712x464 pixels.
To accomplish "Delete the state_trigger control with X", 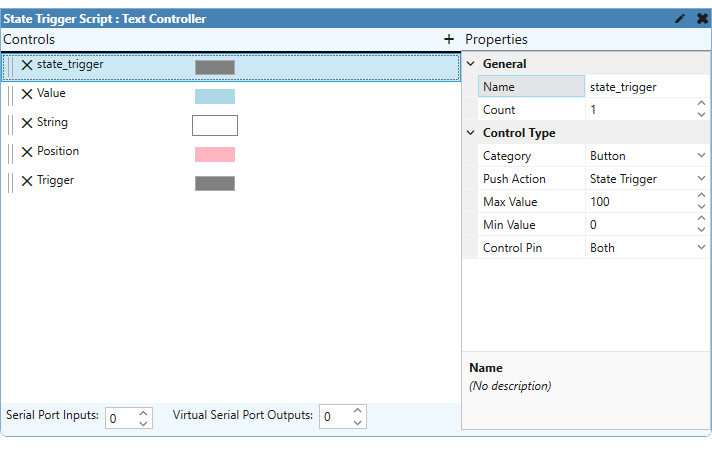I will tap(27, 65).
